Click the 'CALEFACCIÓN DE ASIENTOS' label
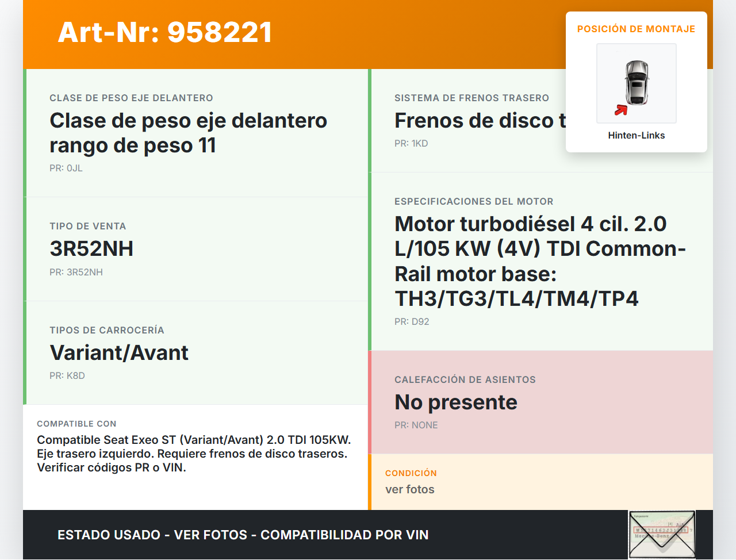Image resolution: width=736 pixels, height=560 pixels. 465,379
